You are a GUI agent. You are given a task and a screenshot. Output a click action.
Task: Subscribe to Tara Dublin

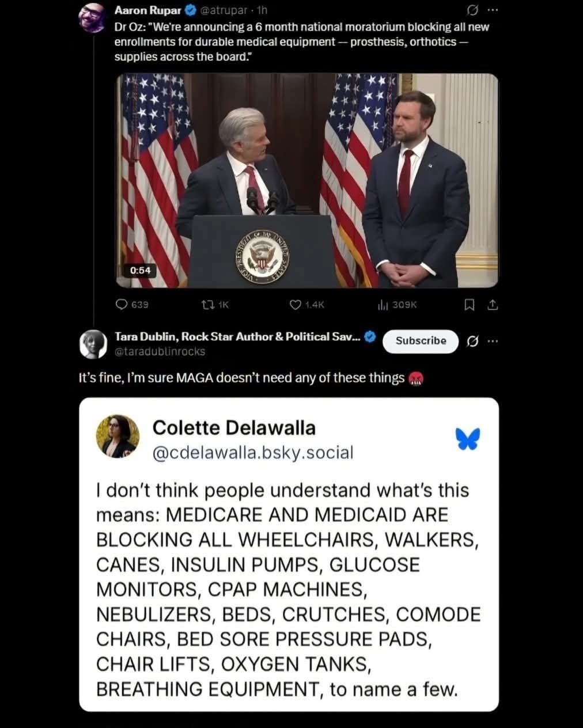point(421,341)
